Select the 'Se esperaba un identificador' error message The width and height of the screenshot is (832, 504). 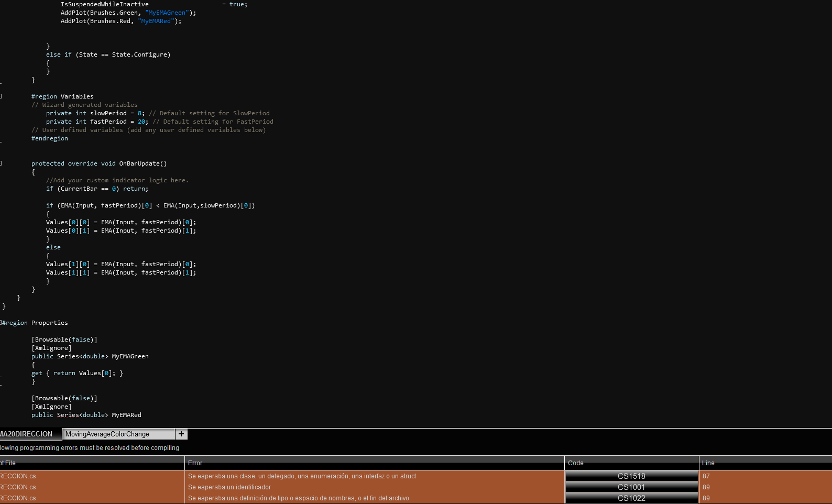click(229, 487)
